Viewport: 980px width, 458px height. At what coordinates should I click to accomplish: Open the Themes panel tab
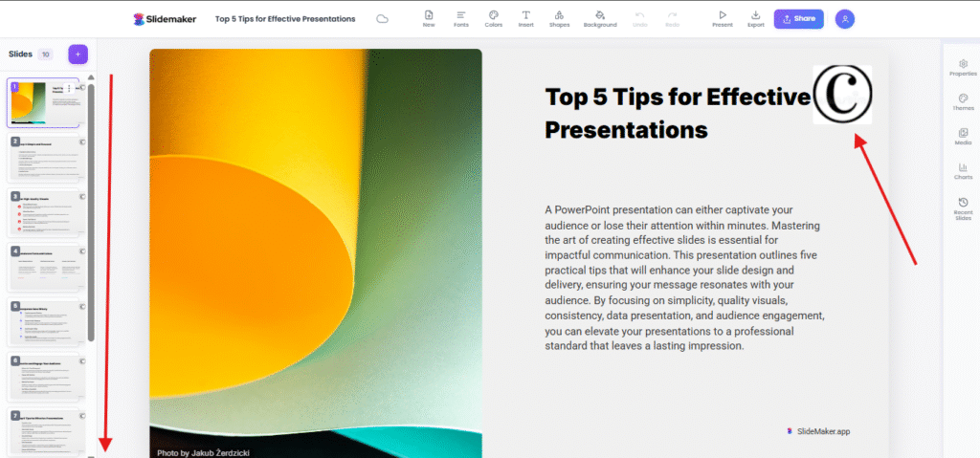pyautogui.click(x=963, y=101)
